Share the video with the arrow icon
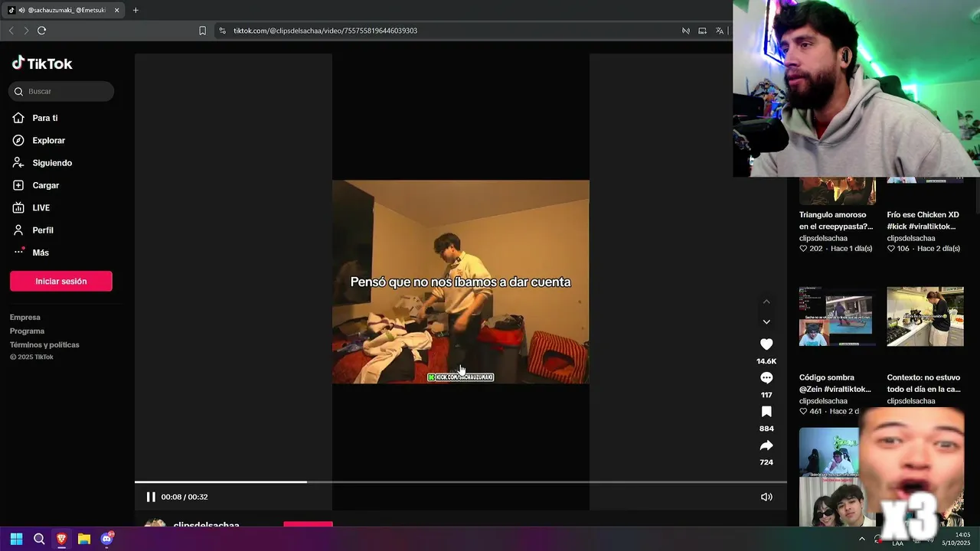 [x=766, y=445]
